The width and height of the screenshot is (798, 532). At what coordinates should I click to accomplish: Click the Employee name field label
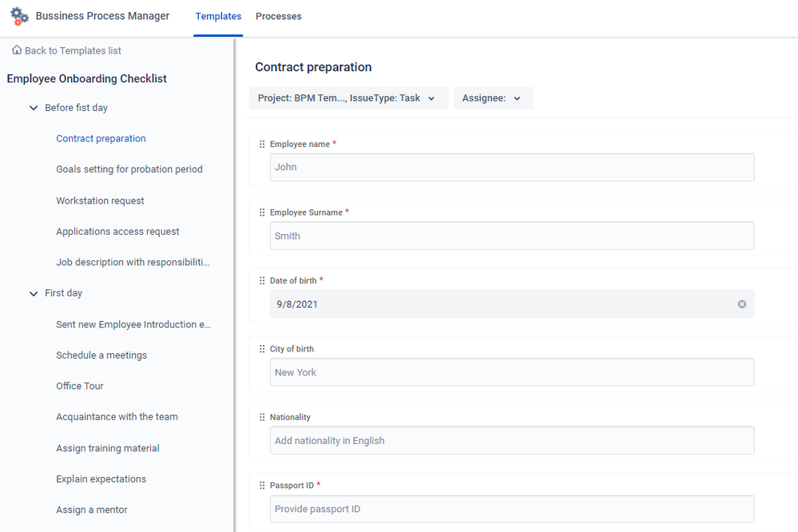[x=300, y=144]
